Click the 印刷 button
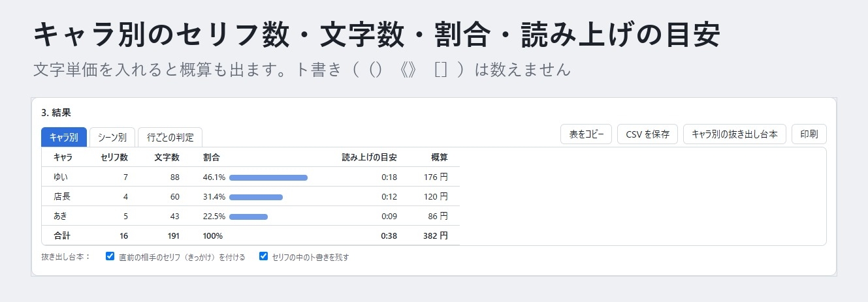Image resolution: width=868 pixels, height=302 pixels. pos(809,134)
